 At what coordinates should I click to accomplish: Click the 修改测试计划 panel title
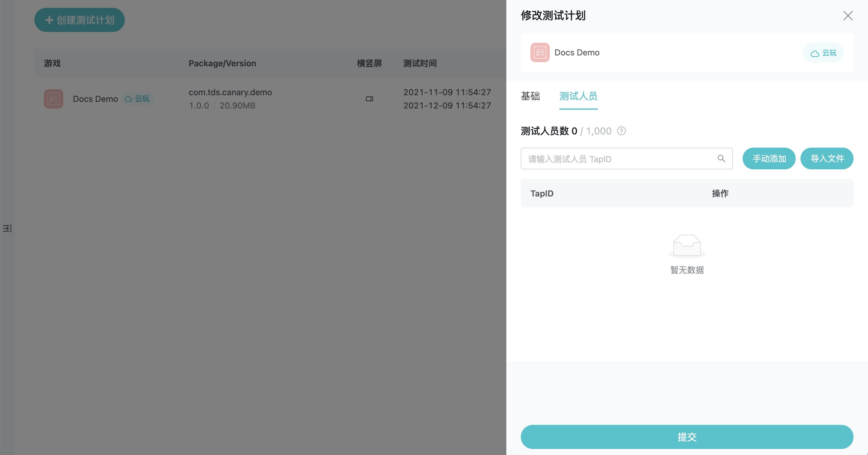pos(553,15)
